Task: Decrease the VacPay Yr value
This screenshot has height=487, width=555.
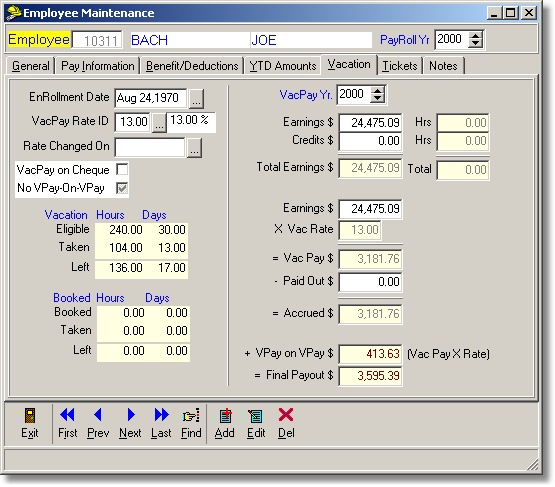Action: click(378, 98)
